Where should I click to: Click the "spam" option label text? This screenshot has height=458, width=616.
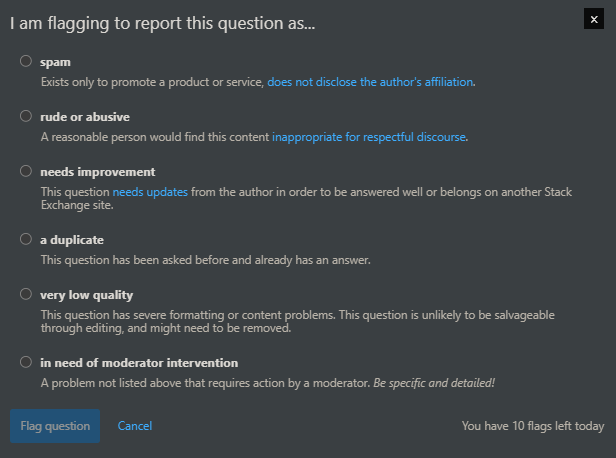click(x=55, y=62)
